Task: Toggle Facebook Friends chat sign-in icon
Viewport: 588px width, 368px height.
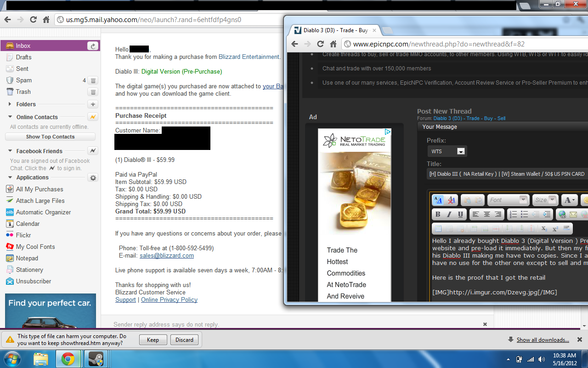Action: coord(93,151)
